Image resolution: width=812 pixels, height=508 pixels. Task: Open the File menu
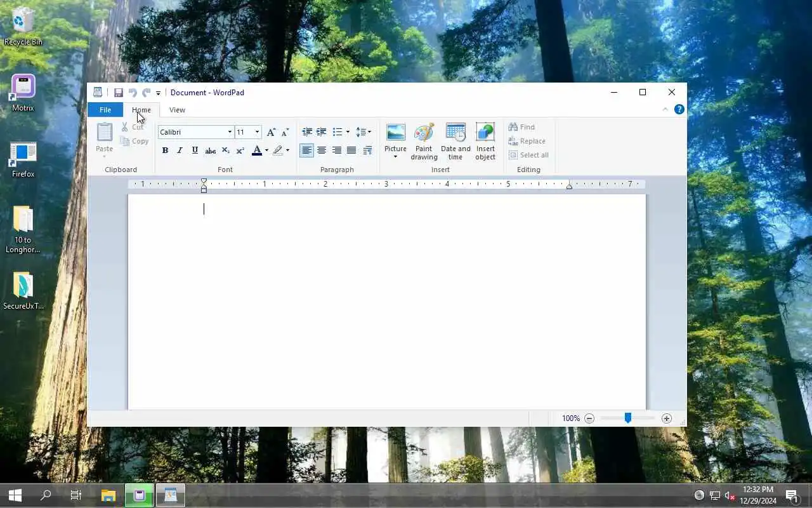(x=105, y=110)
